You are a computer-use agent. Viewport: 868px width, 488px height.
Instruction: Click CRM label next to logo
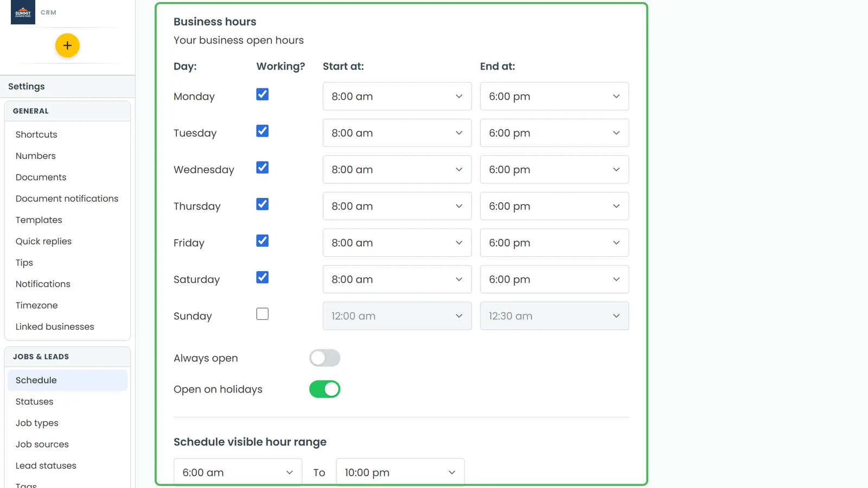48,12
